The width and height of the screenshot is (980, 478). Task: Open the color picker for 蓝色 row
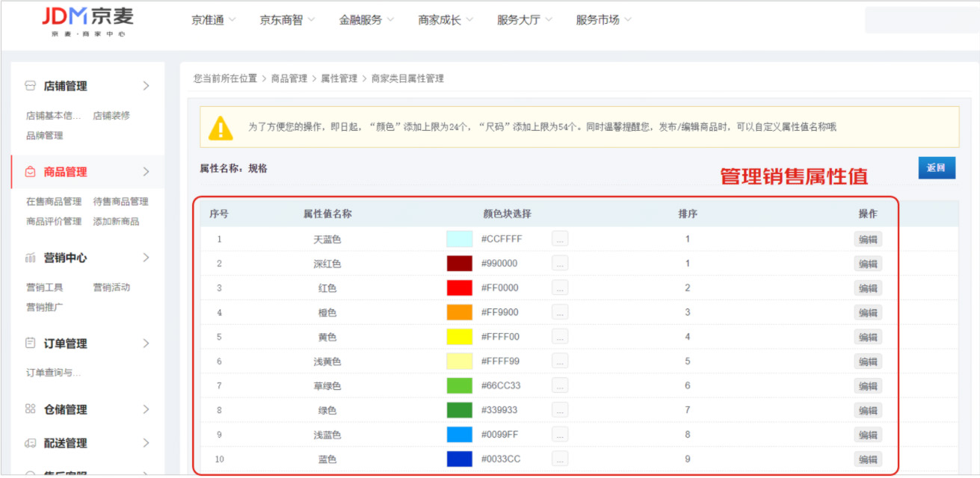(559, 459)
